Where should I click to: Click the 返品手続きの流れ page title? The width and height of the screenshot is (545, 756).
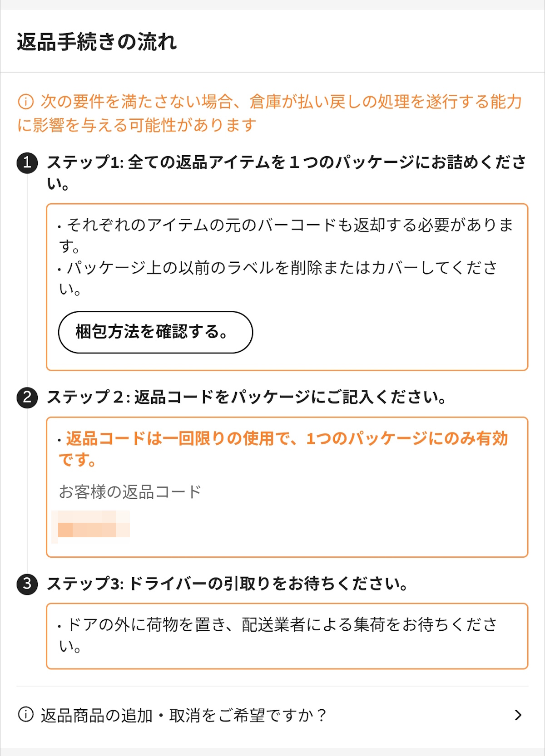pos(97,42)
